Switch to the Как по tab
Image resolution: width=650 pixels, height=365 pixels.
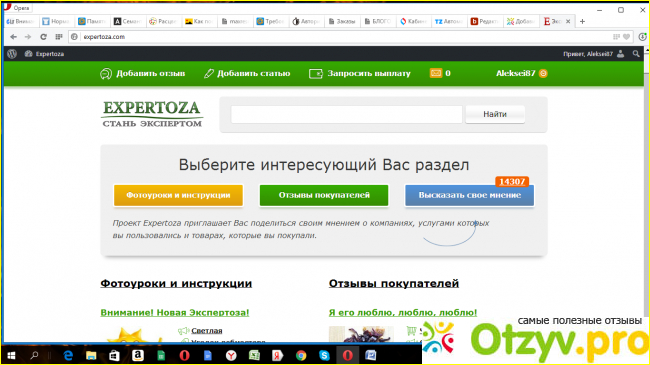[199, 21]
